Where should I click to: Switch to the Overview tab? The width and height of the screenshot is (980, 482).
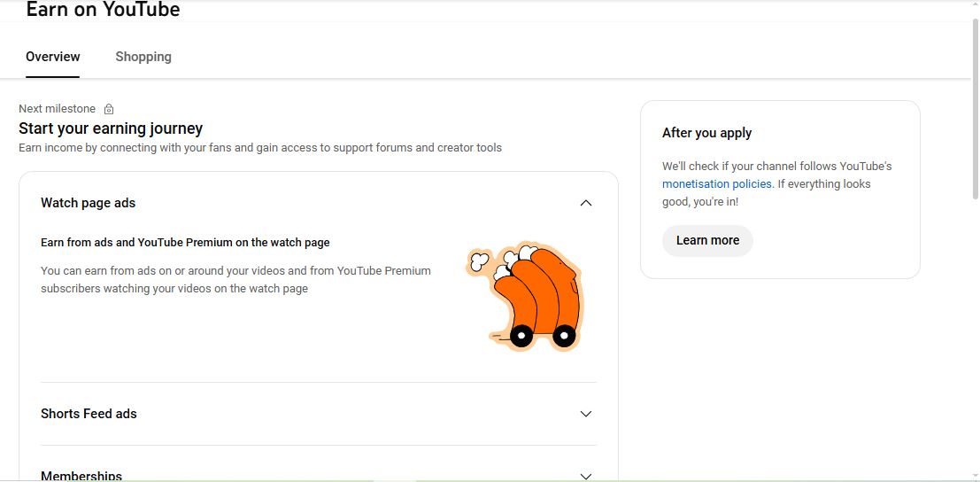pos(53,57)
